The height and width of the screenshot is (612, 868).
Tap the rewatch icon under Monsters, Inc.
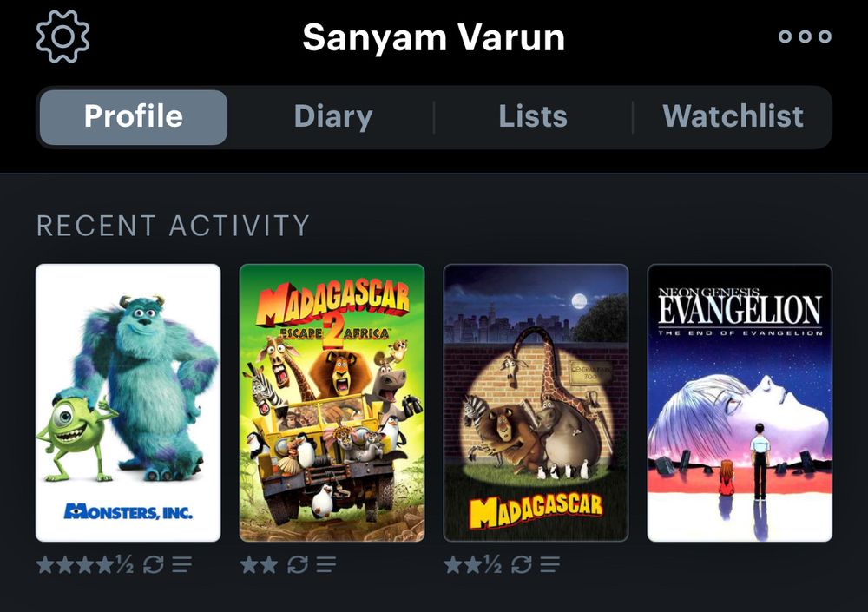click(154, 565)
